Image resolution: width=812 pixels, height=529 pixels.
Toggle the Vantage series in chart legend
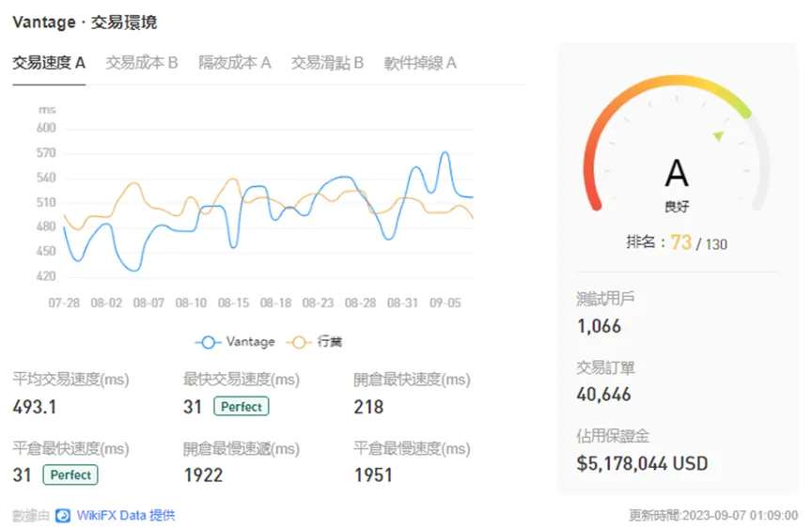pyautogui.click(x=235, y=342)
